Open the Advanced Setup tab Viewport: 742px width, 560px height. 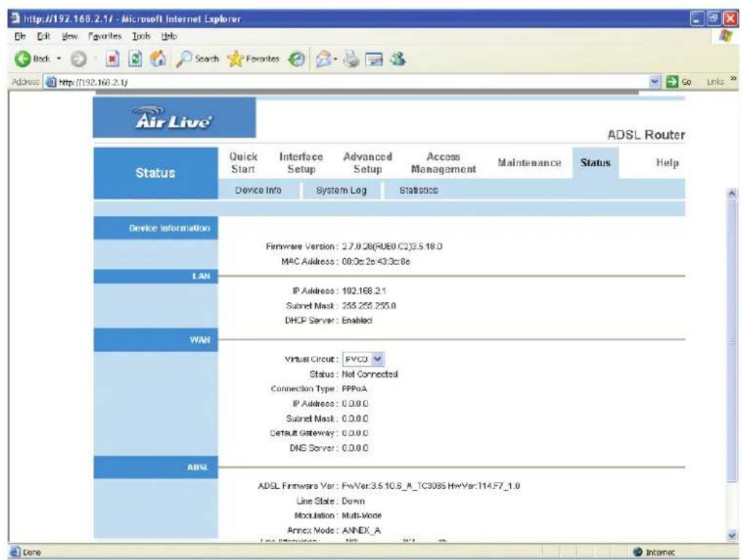(x=367, y=163)
